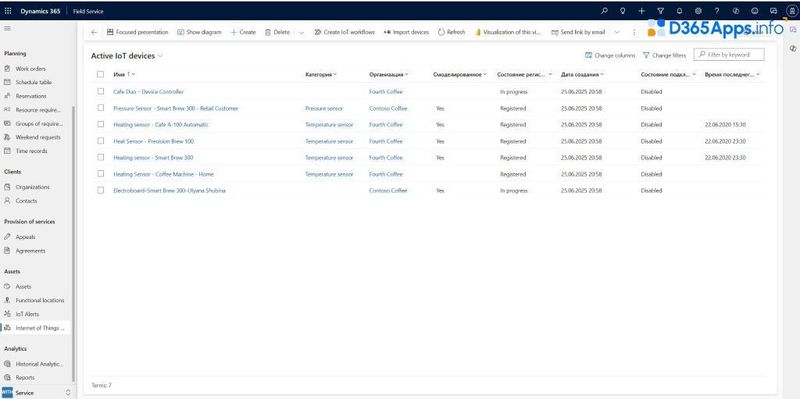
Task: Open IoT Alerts in sidebar
Action: 27,314
